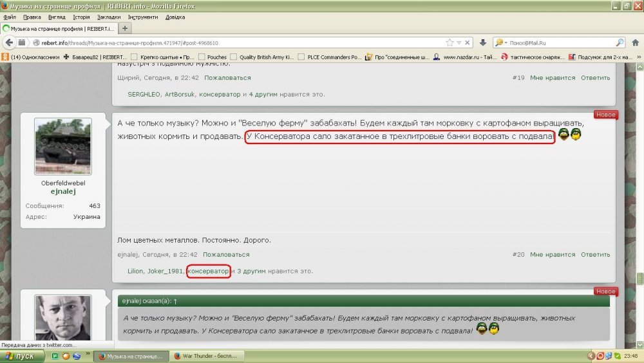644x363 pixels.
Task: Click the magnifier icon in the Mail.Ru search box
Action: coord(619,42)
